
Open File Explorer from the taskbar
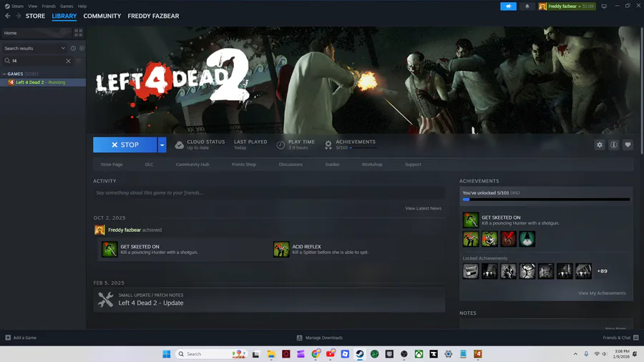(x=271, y=354)
